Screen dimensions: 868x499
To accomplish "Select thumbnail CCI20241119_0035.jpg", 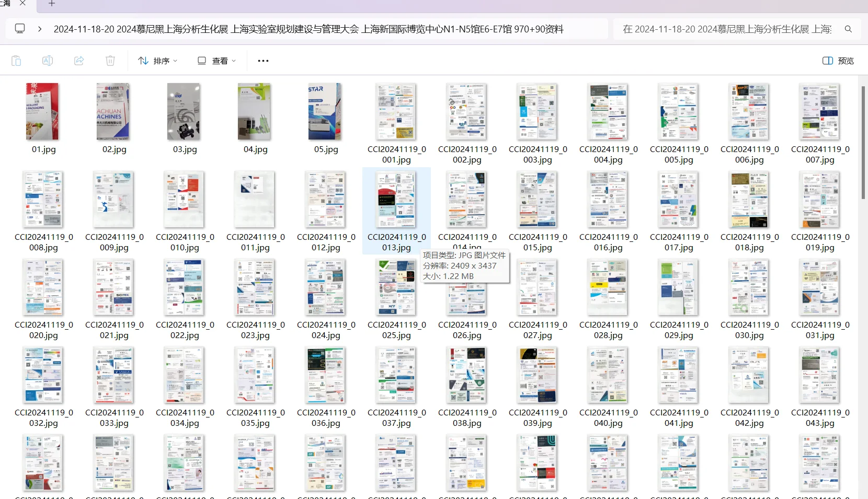I will pos(255,375).
